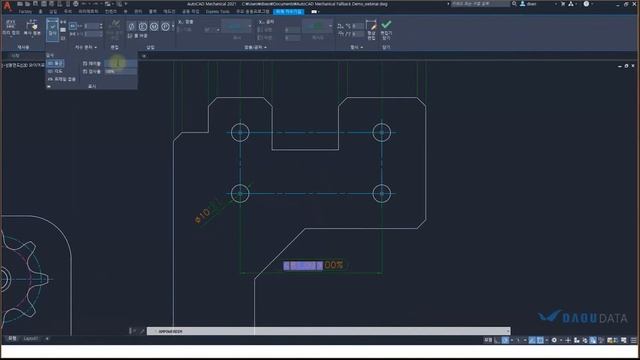Image resolution: width=640 pixels, height=360 pixels.
Task: Click the help question mark icon
Action: pos(586,4)
